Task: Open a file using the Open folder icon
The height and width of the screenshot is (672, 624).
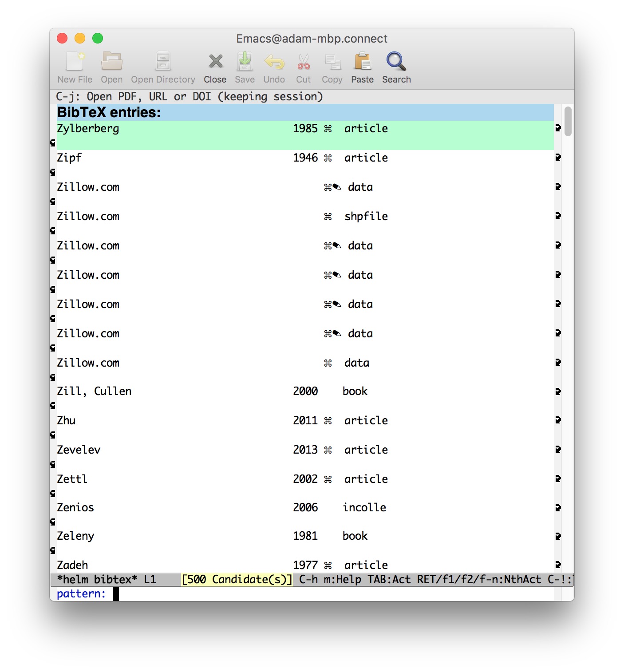Action: tap(111, 66)
